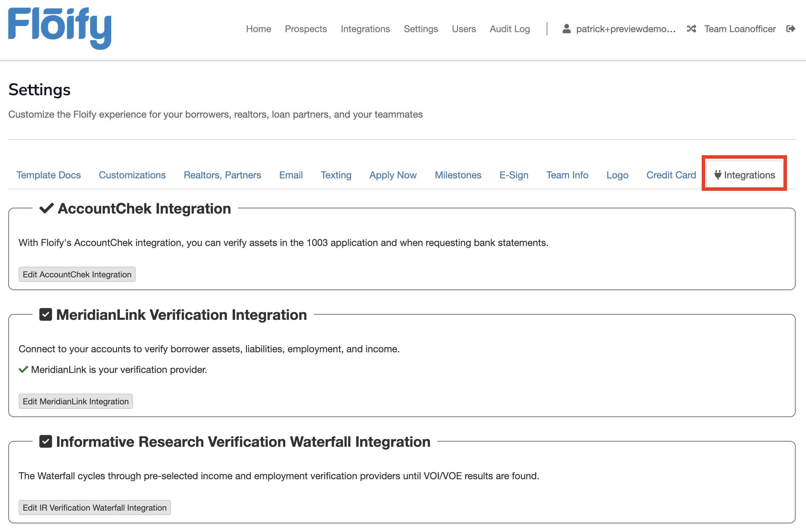Open Audit Log from top navigation
806x532 pixels.
click(509, 29)
